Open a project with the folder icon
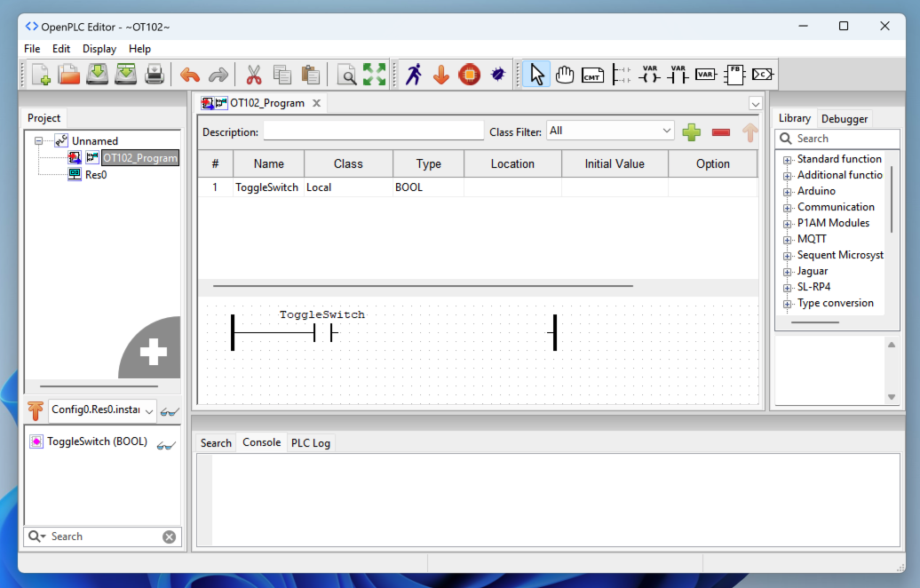Viewport: 920px width, 588px height. coord(68,75)
